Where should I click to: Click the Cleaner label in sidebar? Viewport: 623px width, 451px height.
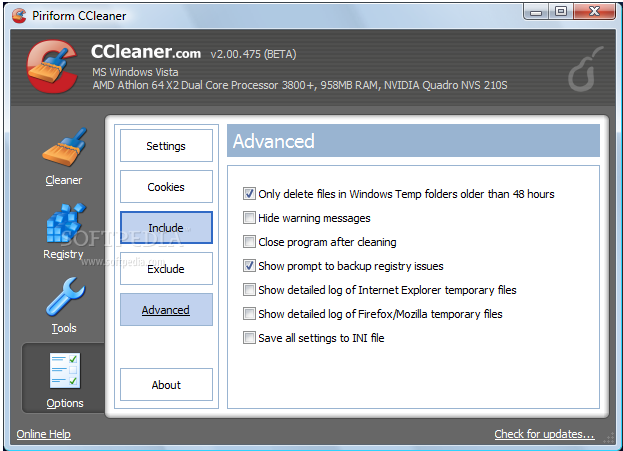64,180
